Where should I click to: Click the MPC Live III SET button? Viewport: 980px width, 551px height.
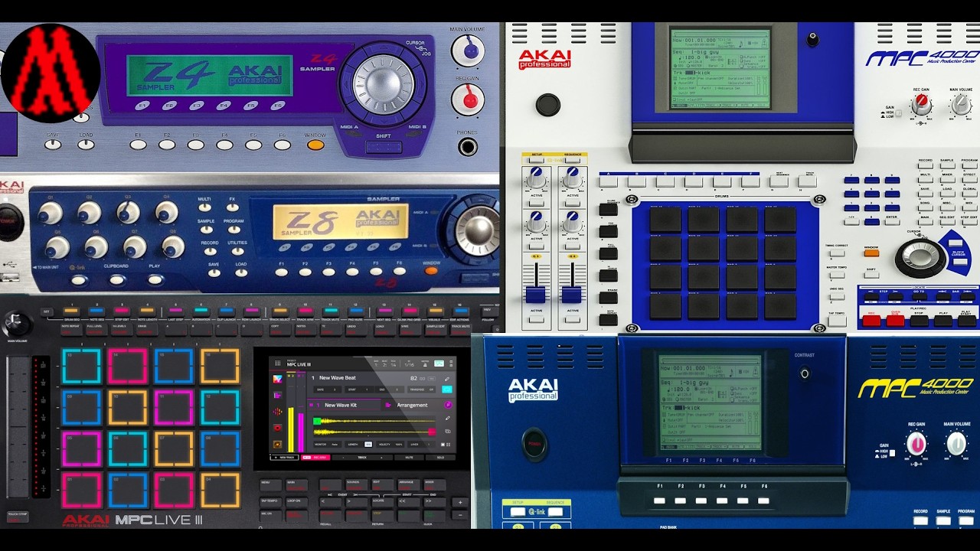(x=46, y=311)
